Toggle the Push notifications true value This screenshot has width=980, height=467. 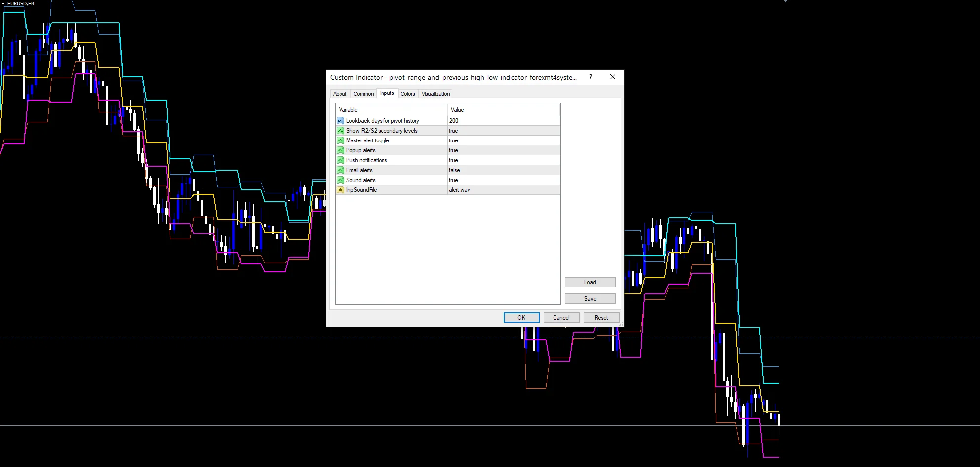[x=504, y=160]
